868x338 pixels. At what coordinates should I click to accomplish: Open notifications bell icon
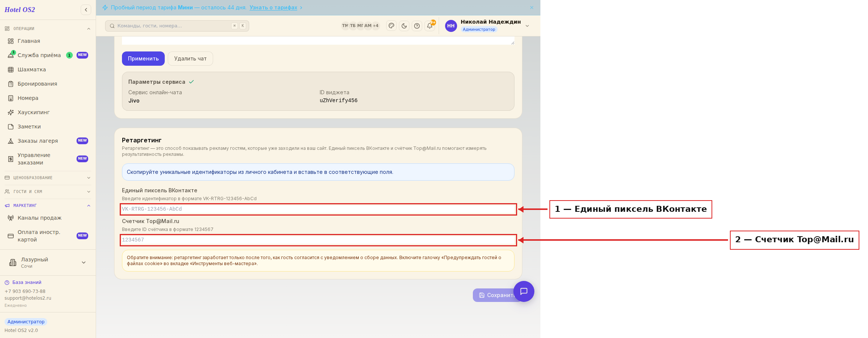click(430, 26)
